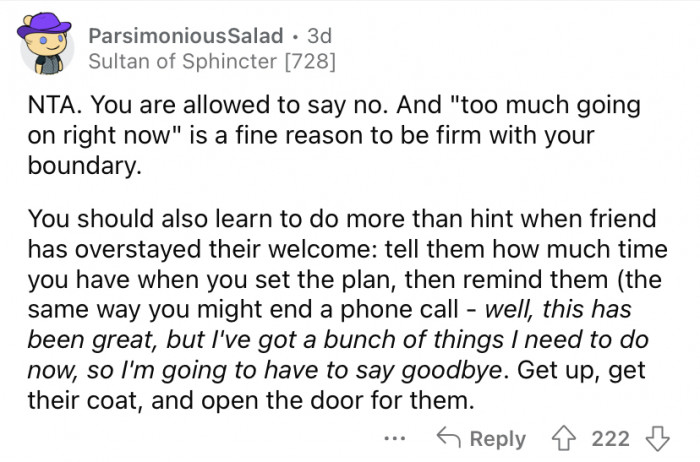Click the Reply text label

[497, 438]
